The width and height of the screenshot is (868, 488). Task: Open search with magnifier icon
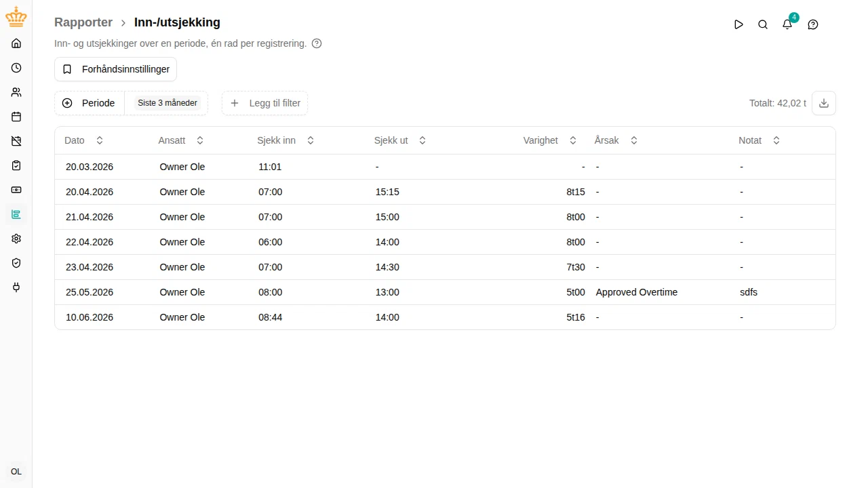[x=763, y=24]
